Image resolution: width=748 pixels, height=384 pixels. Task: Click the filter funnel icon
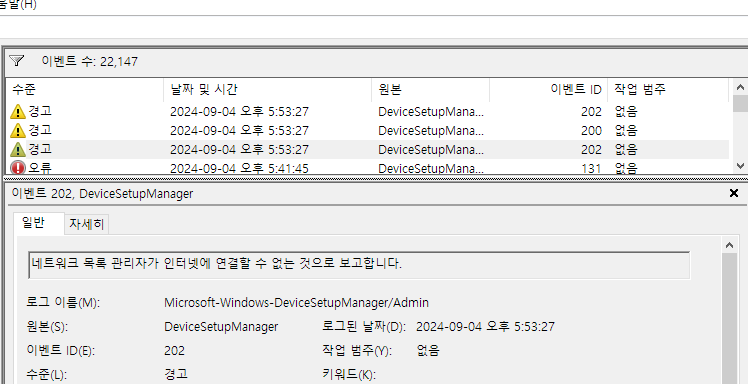(x=17, y=61)
